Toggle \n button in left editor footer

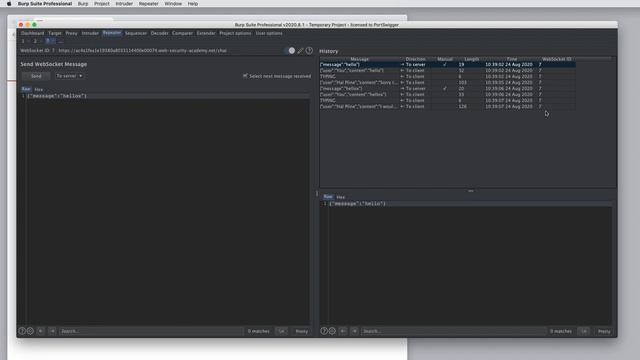pos(282,331)
